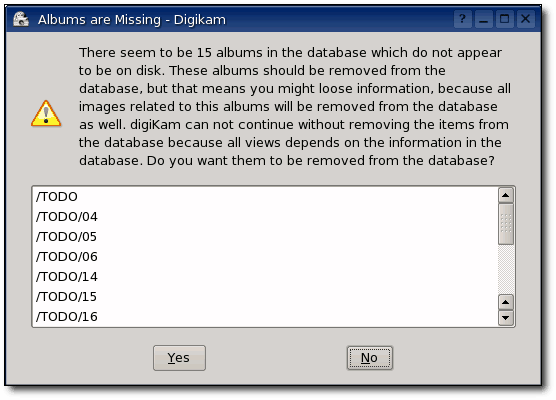Maximize the Albums are Missing dialog
Screen dimensions: 556x400
coord(504,19)
